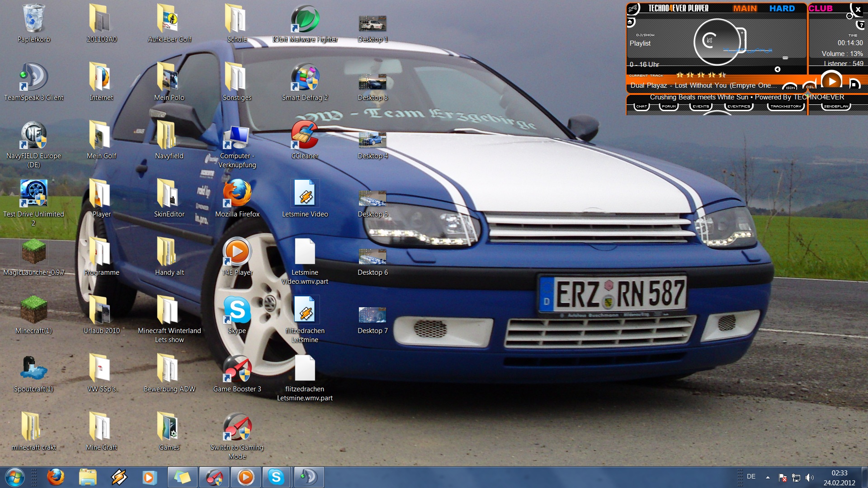Open the CFG settings icon in Techno4ever player
The image size is (868, 488).
point(632,8)
